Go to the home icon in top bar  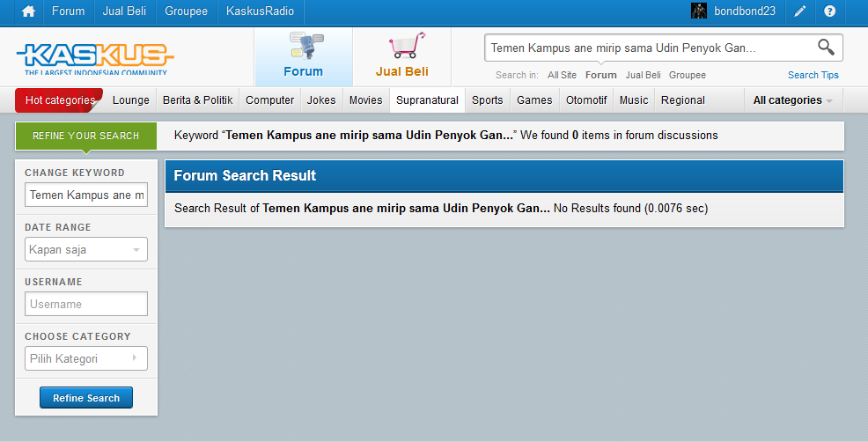28,11
